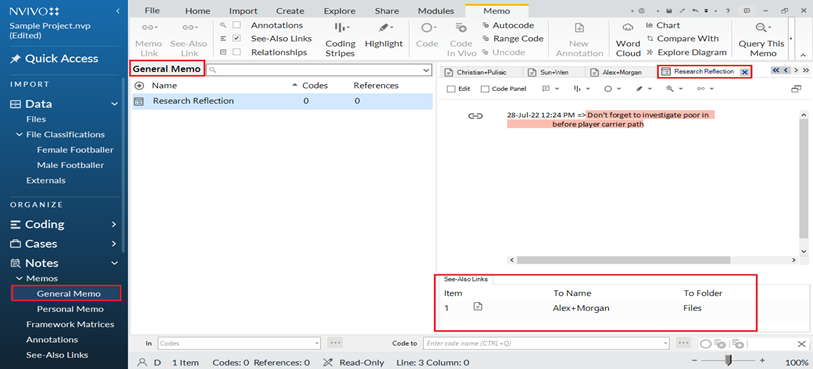Click the zoom in plus button
This screenshot has width=813, height=369.
click(762, 360)
